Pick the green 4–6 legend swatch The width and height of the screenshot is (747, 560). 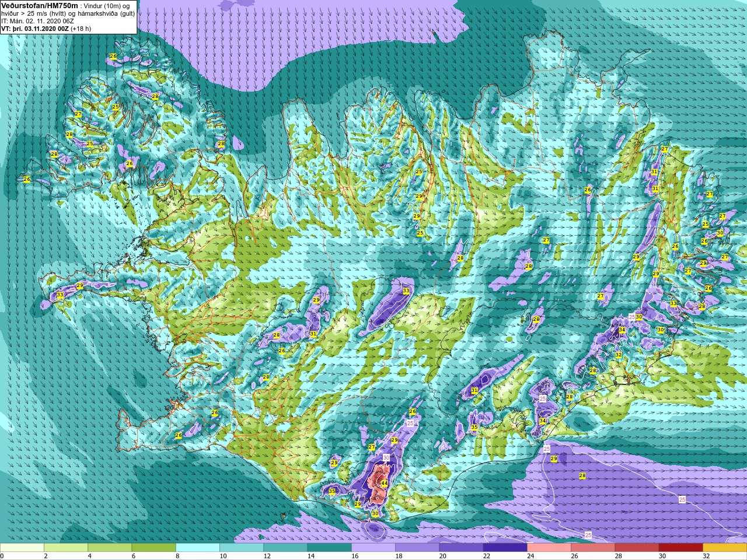(110, 548)
